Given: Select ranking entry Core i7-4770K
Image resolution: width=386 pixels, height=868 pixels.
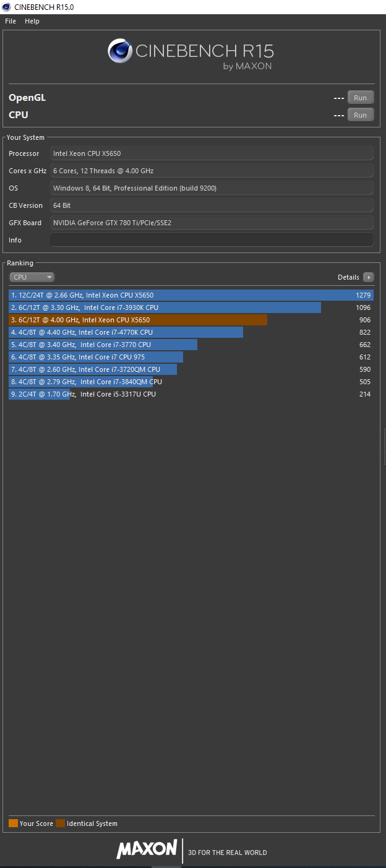Looking at the screenshot, I should coord(191,332).
